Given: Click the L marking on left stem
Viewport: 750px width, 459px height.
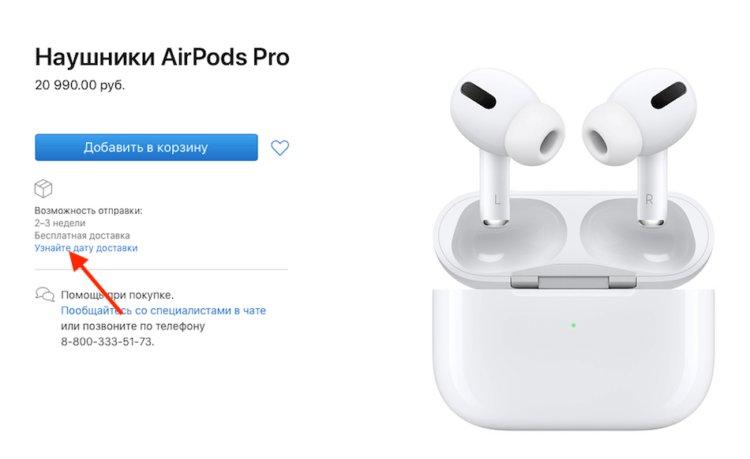Looking at the screenshot, I should tap(497, 200).
